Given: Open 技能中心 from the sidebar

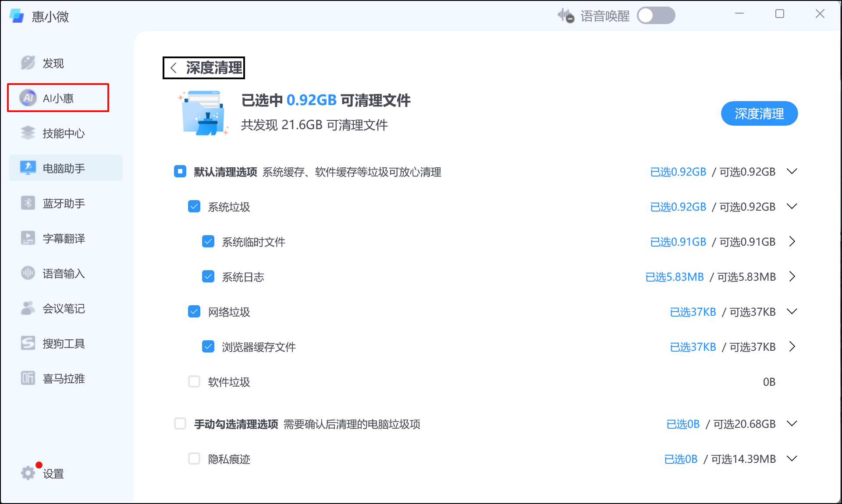Looking at the screenshot, I should pos(63,133).
